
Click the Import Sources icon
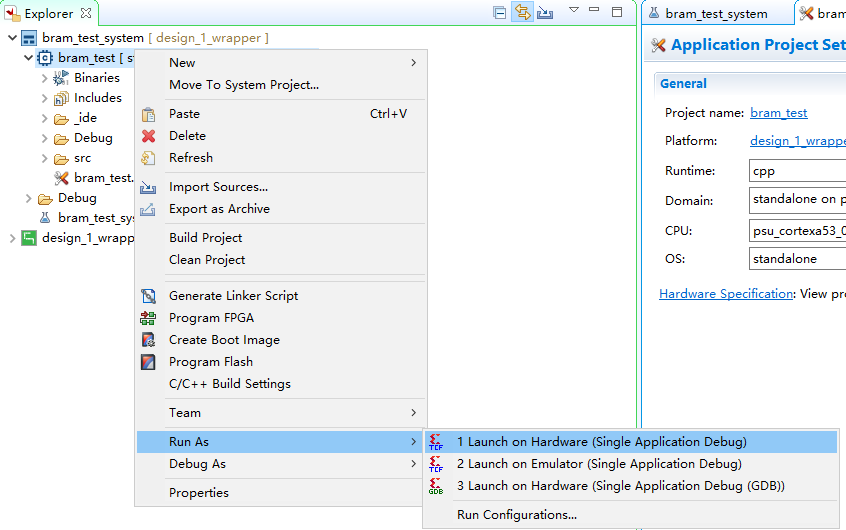point(148,187)
